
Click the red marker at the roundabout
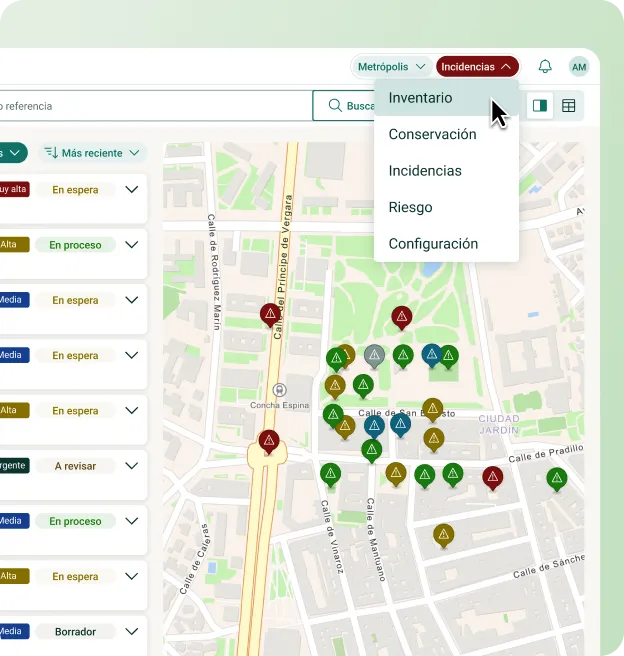(x=269, y=441)
